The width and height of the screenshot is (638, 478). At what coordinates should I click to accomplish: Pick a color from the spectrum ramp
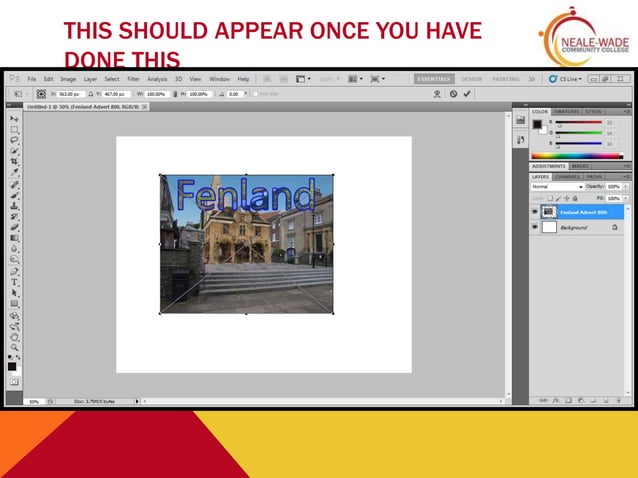point(577,156)
